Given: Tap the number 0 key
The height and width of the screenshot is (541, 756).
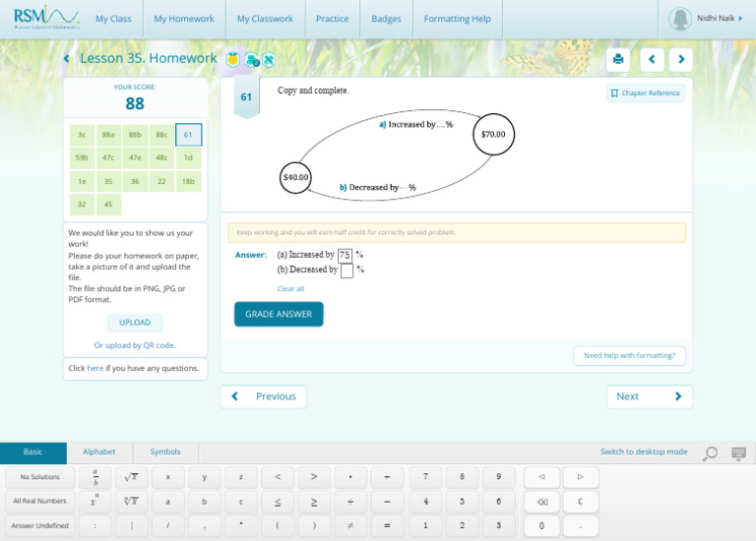Looking at the screenshot, I should click(542, 526).
